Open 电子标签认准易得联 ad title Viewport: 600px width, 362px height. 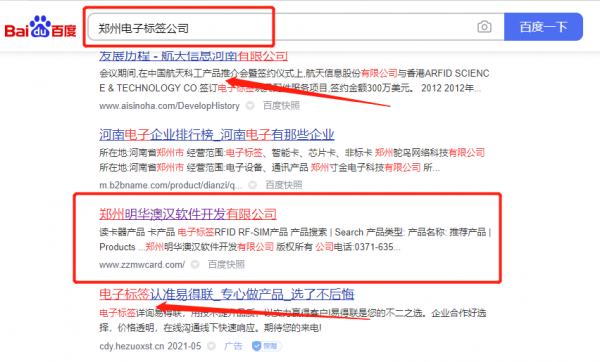[x=227, y=294]
